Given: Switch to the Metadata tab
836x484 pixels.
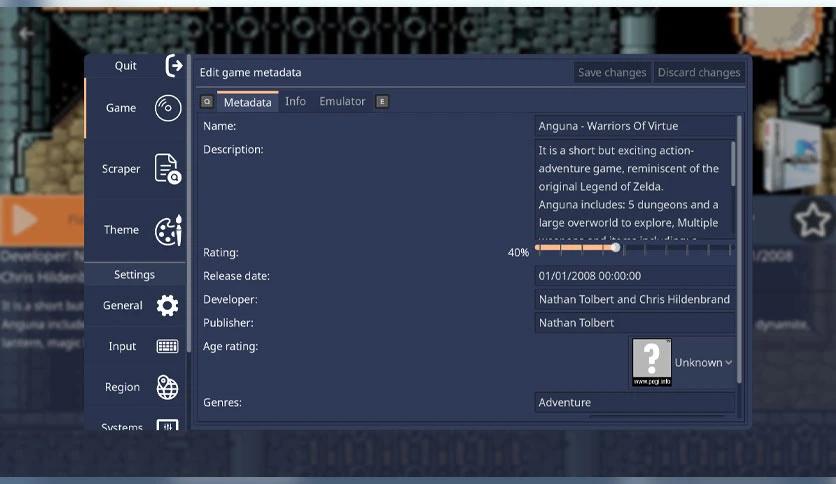Looking at the screenshot, I should click(x=247, y=102).
